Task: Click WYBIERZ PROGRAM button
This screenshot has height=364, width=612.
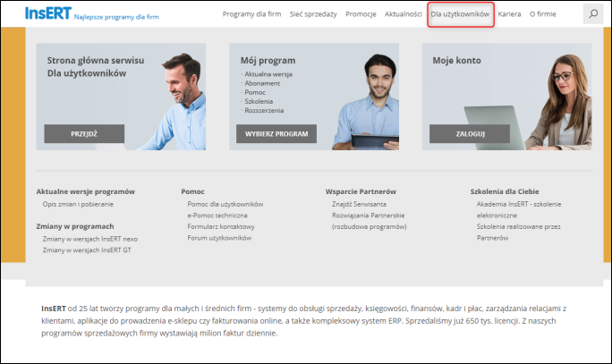Action: 276,134
